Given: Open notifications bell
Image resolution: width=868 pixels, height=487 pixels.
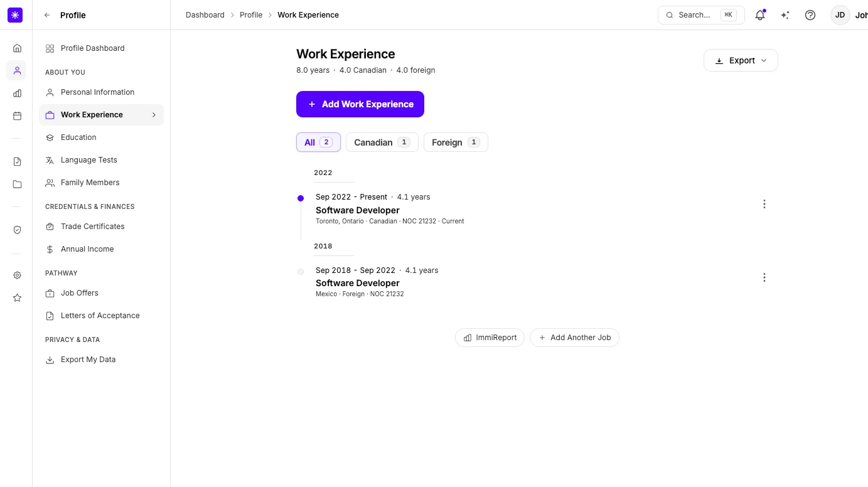Looking at the screenshot, I should tap(760, 15).
